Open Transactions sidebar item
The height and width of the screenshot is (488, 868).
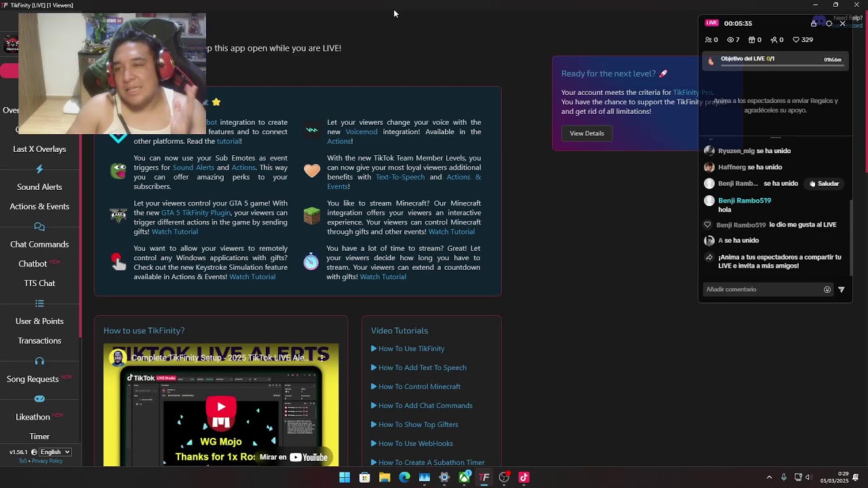pos(39,341)
